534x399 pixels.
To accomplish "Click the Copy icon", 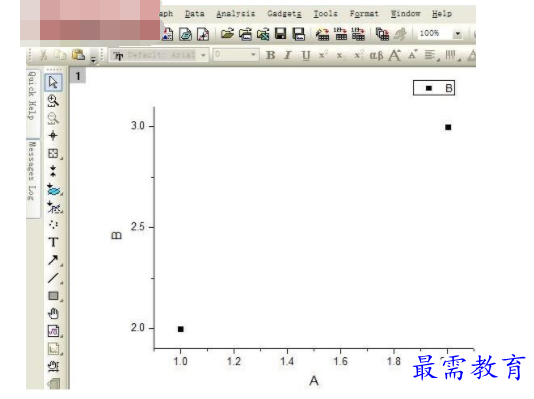I will (60, 55).
